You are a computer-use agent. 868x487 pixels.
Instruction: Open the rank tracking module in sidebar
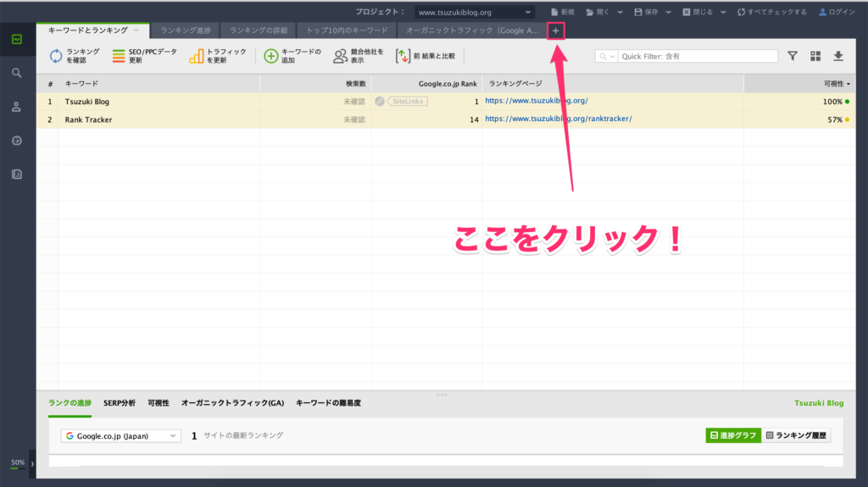(x=17, y=39)
